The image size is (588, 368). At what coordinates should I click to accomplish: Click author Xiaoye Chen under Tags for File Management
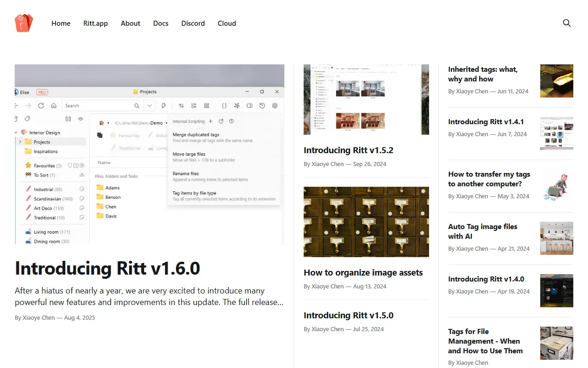point(472,363)
